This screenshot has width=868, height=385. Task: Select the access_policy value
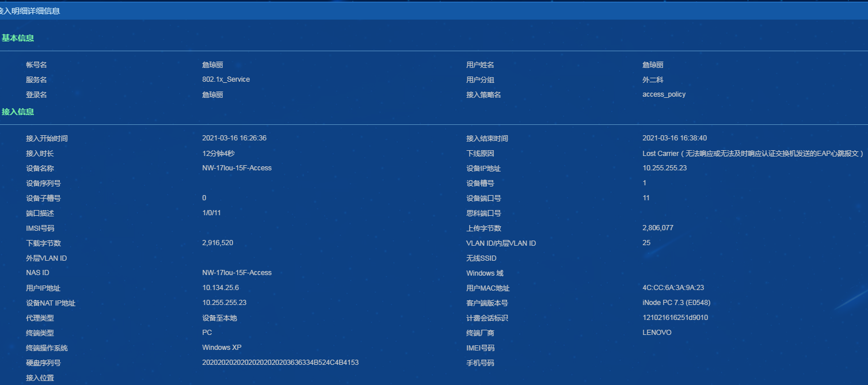664,94
